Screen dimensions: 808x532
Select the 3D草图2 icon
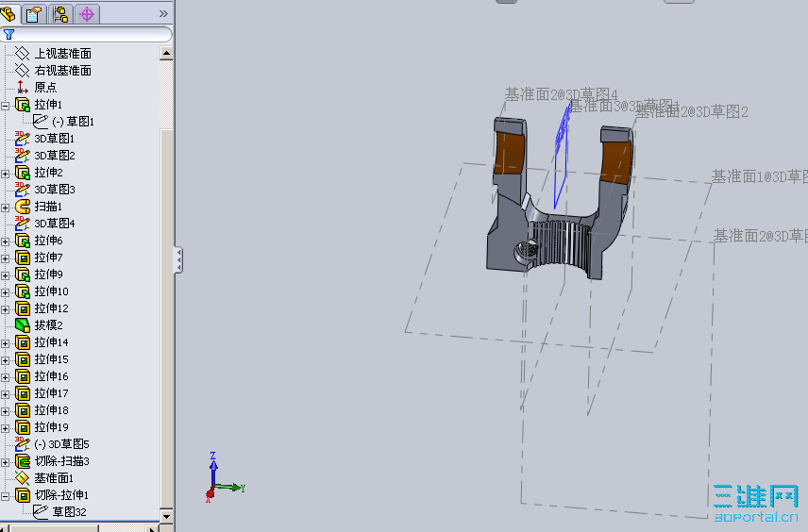(22, 156)
